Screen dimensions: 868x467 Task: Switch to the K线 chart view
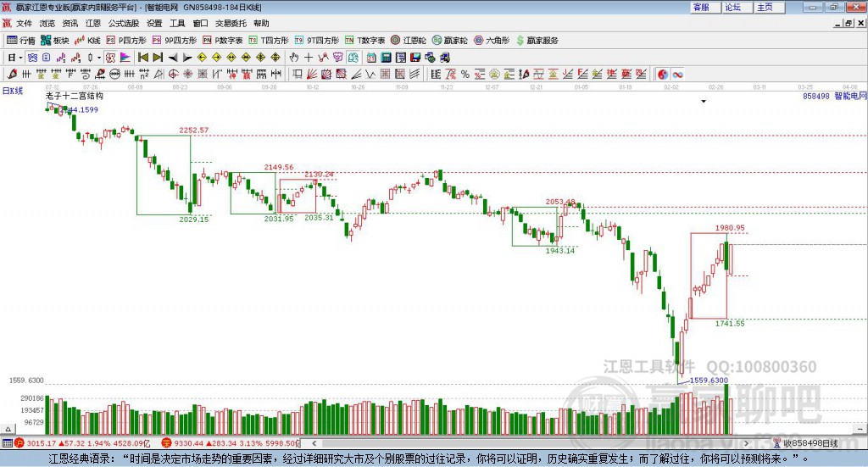point(87,41)
